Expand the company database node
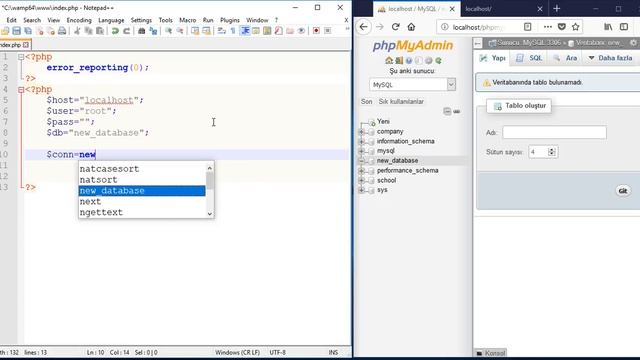The height and width of the screenshot is (360, 640). 361,131
